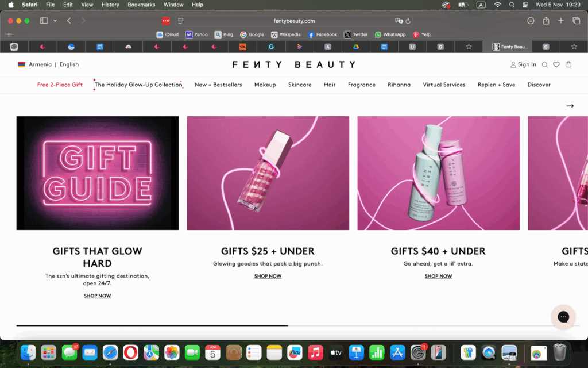588x368 pixels.
Task: Open the chat bubble in the bottom corner
Action: coord(563,317)
